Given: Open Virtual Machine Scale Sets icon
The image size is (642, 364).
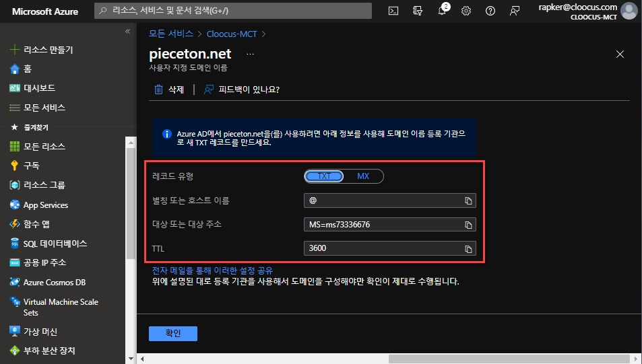Looking at the screenshot, I should [15, 302].
